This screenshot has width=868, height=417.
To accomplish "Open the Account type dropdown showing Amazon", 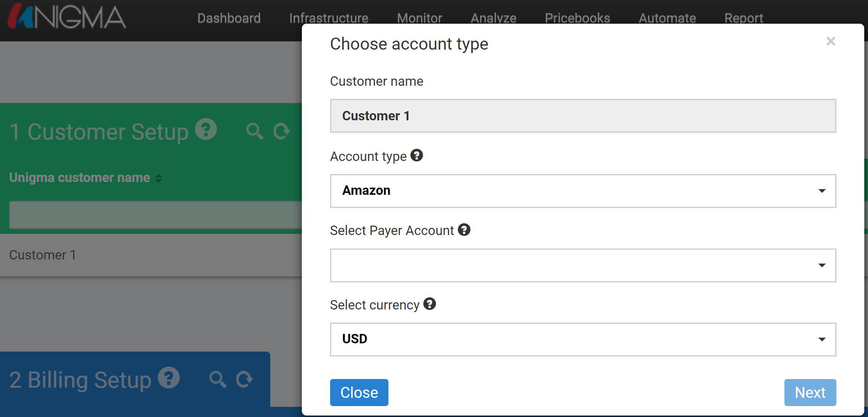I will 583,191.
